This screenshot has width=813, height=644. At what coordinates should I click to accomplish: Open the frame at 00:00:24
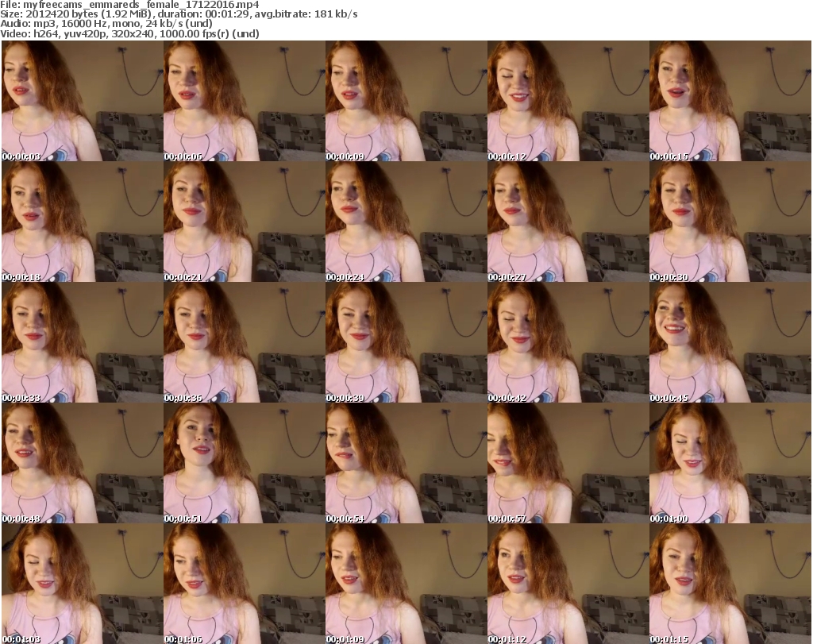point(406,222)
